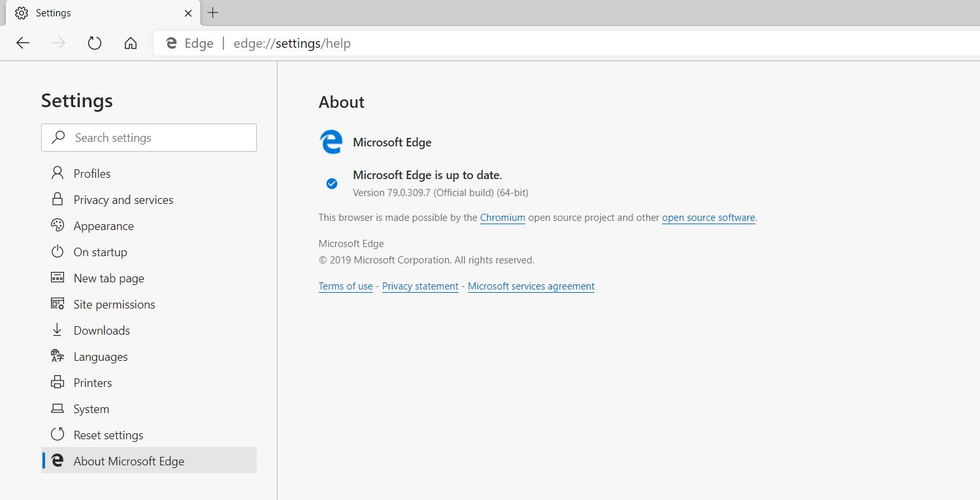Select the On startup power icon
Viewport: 980px width, 500px height.
coord(57,252)
